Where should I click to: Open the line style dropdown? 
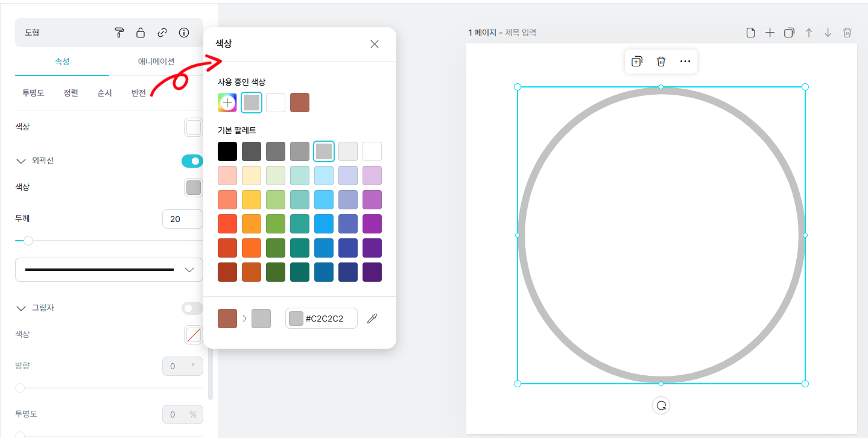109,270
